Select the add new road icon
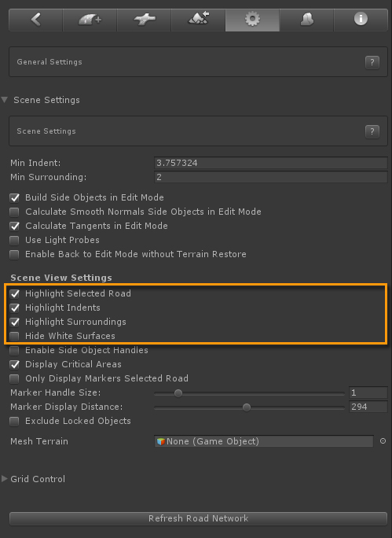The height and width of the screenshot is (538, 392). 90,20
